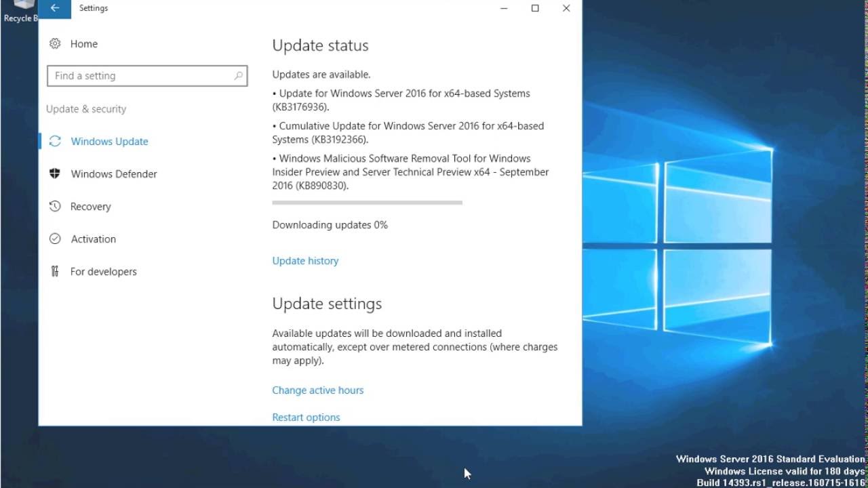
Task: Minimize the Settings window
Action: [x=504, y=8]
